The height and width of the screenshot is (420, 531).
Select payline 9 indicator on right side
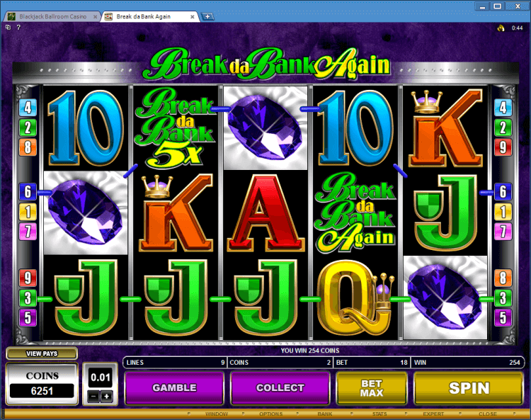click(503, 147)
